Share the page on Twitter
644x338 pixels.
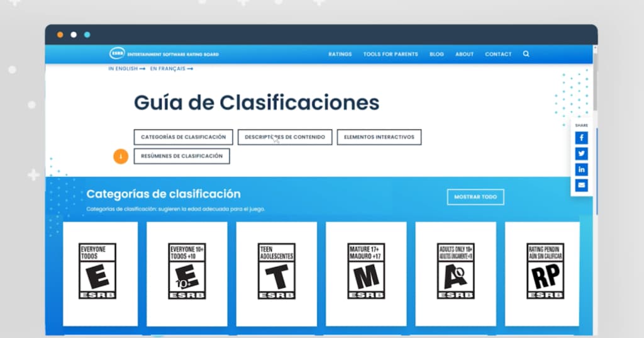click(581, 154)
